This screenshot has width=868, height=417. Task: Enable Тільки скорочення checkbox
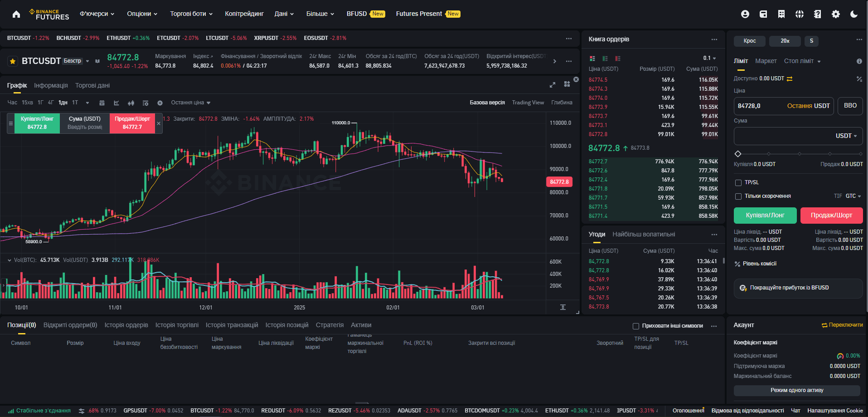738,196
